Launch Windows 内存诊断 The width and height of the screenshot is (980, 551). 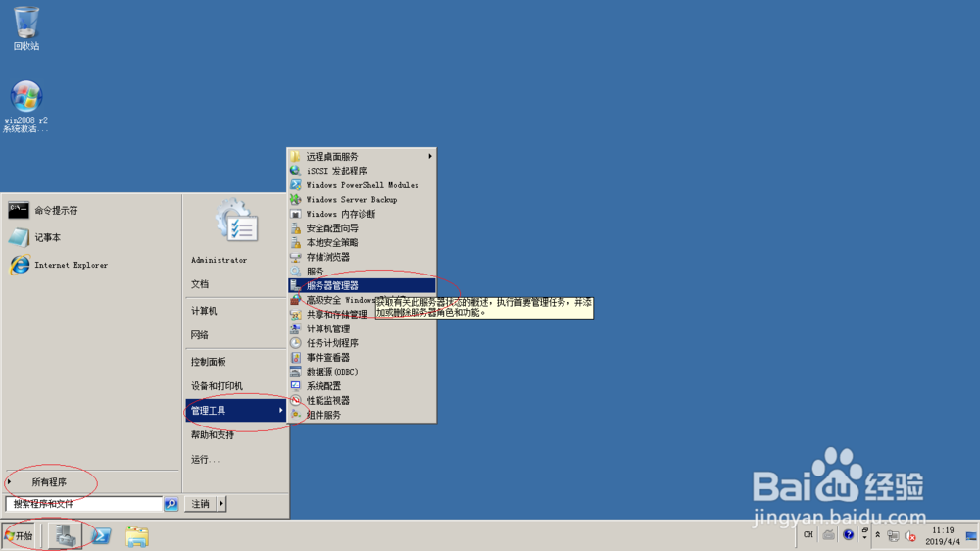[x=362, y=214]
